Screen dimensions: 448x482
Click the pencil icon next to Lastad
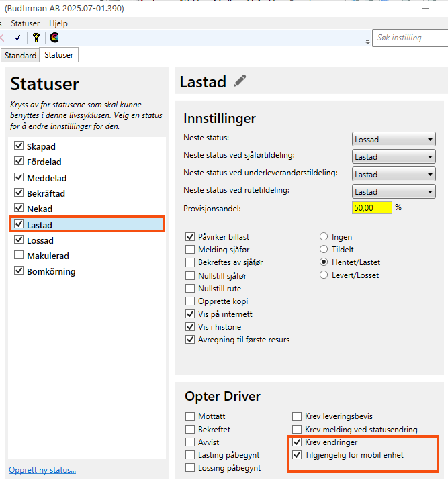240,81
